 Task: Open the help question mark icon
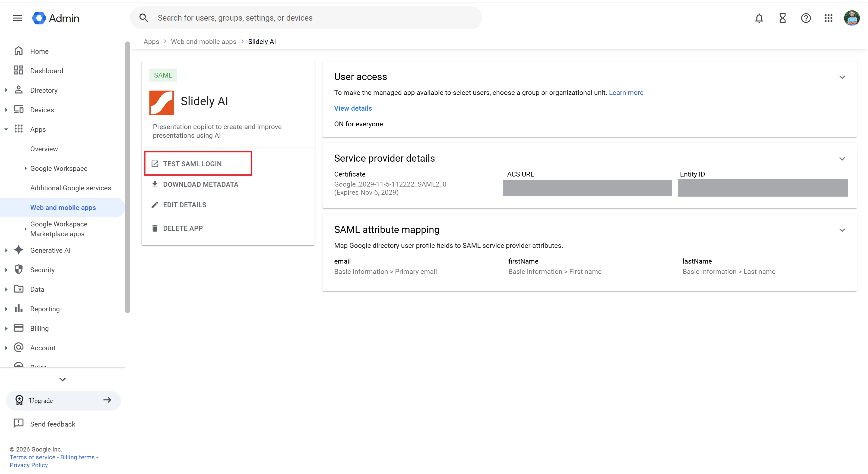[x=806, y=18]
